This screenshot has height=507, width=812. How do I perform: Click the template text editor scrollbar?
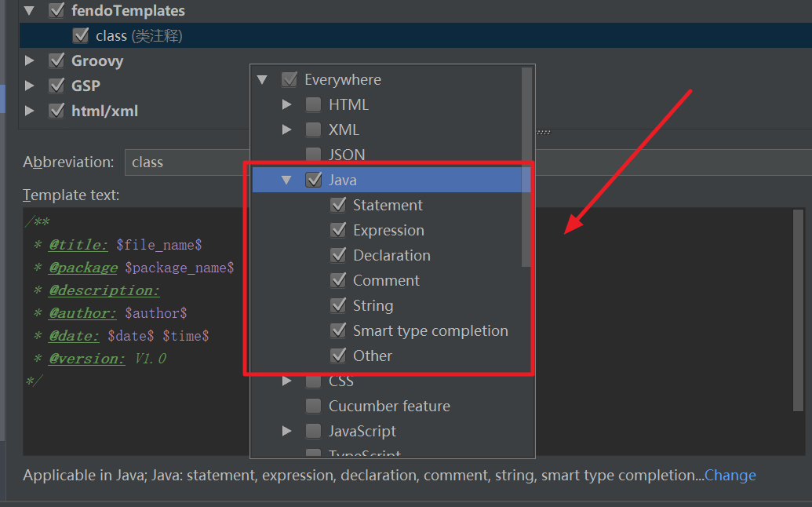[799, 310]
